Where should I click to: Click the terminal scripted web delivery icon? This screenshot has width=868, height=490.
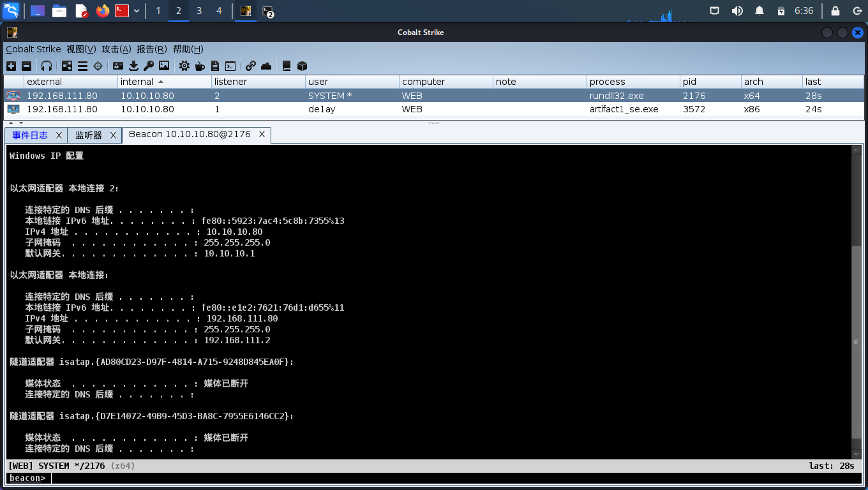tap(230, 66)
